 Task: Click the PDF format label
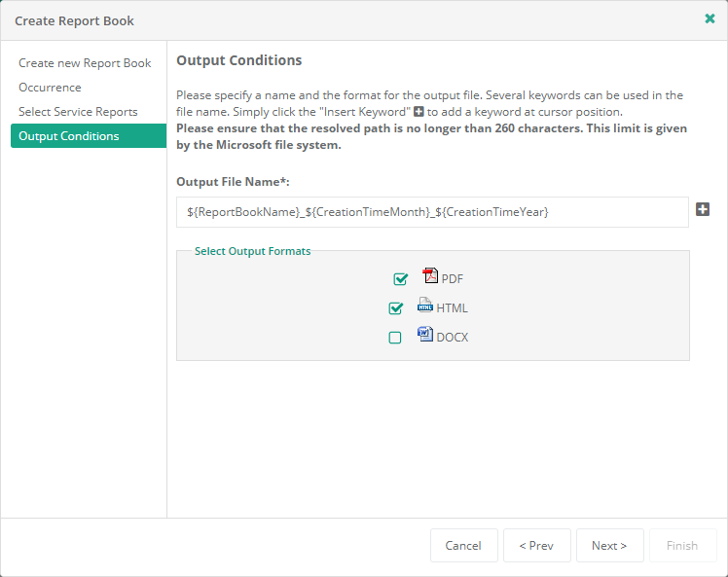click(x=452, y=279)
